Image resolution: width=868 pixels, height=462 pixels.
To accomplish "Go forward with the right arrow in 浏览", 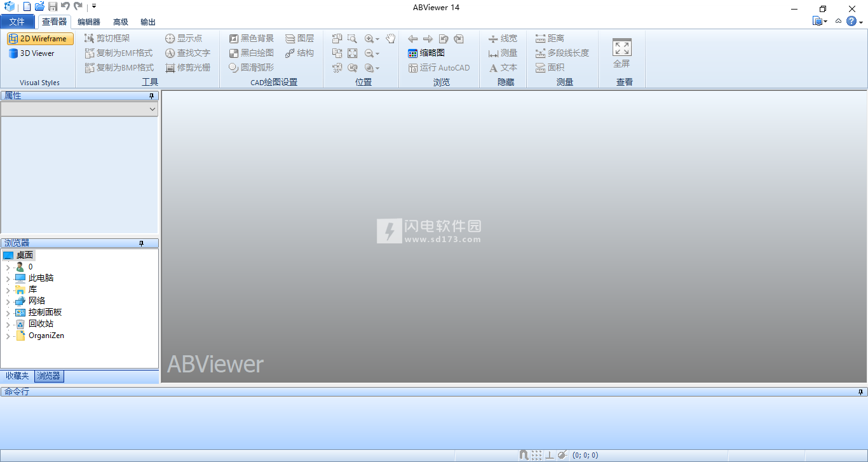I will pyautogui.click(x=428, y=39).
